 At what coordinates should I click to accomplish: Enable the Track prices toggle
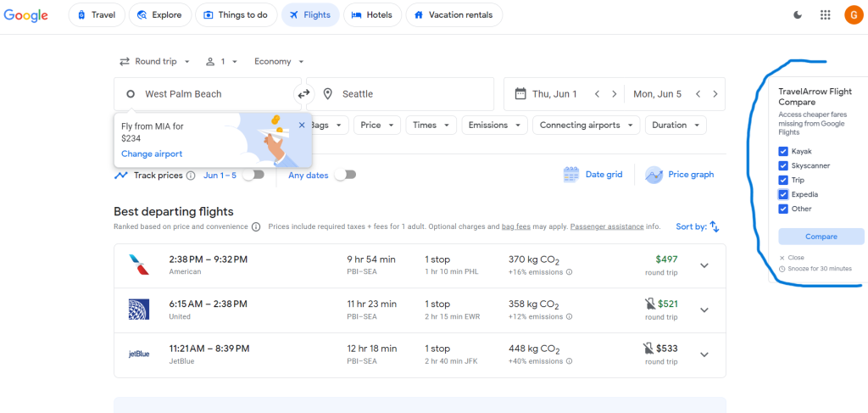[x=253, y=175]
